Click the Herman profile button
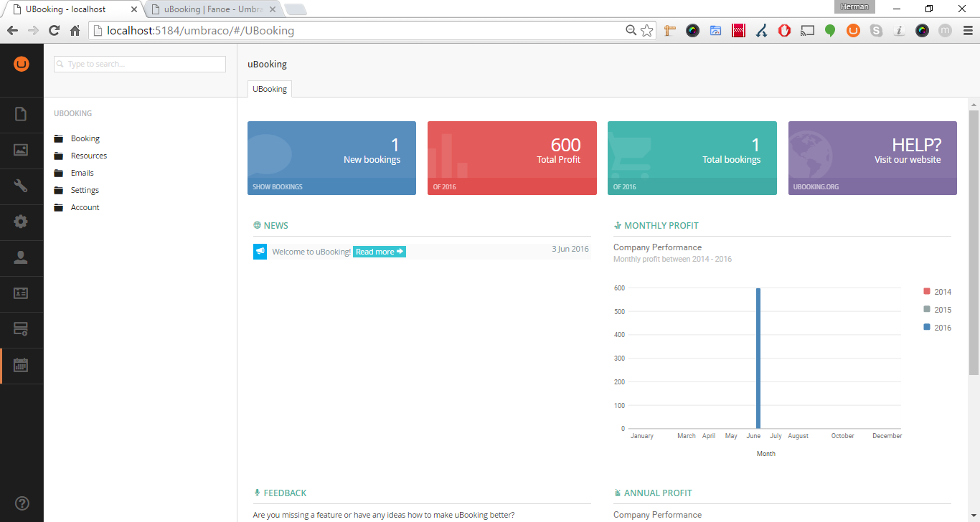The image size is (980, 522). 855,6
